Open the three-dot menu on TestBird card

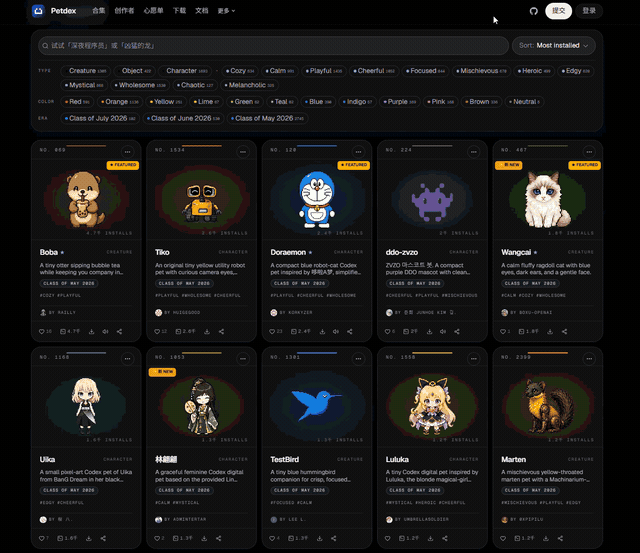358,359
